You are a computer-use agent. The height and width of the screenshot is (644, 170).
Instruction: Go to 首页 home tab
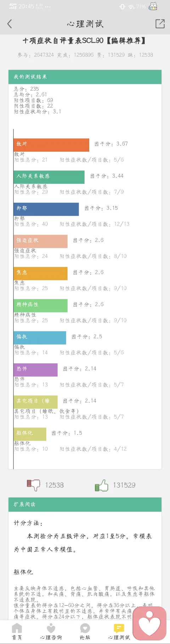coord(17,631)
